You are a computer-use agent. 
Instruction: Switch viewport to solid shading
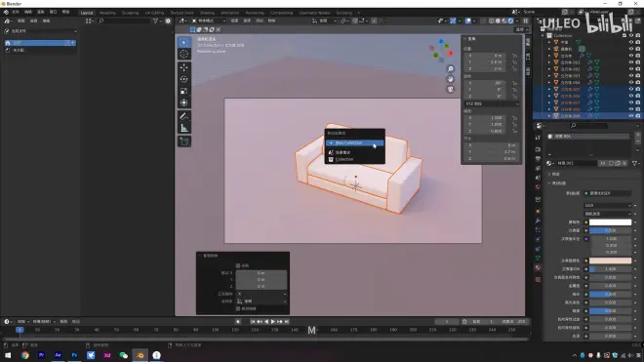pyautogui.click(x=498, y=20)
